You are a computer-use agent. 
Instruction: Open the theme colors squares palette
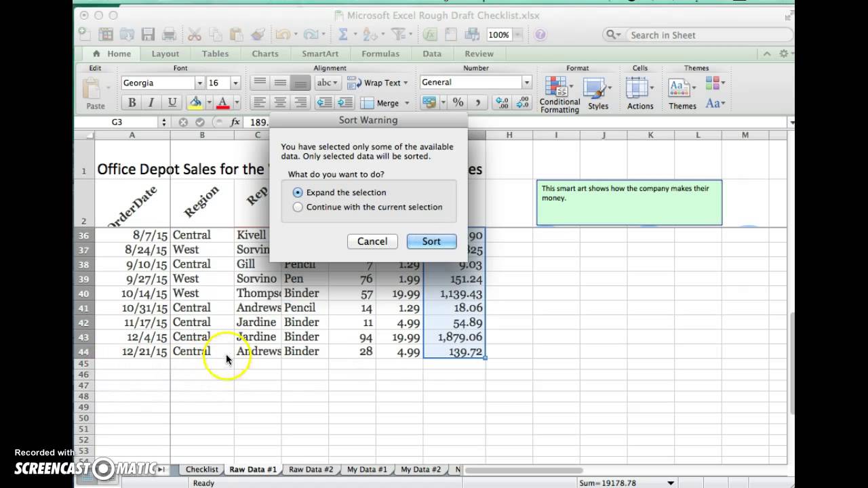pos(715,83)
